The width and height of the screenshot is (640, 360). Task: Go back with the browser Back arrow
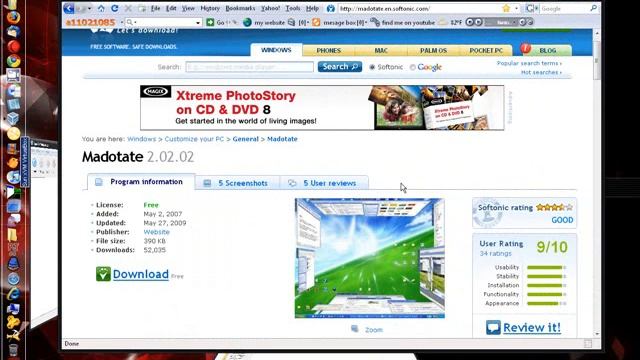tap(69, 8)
